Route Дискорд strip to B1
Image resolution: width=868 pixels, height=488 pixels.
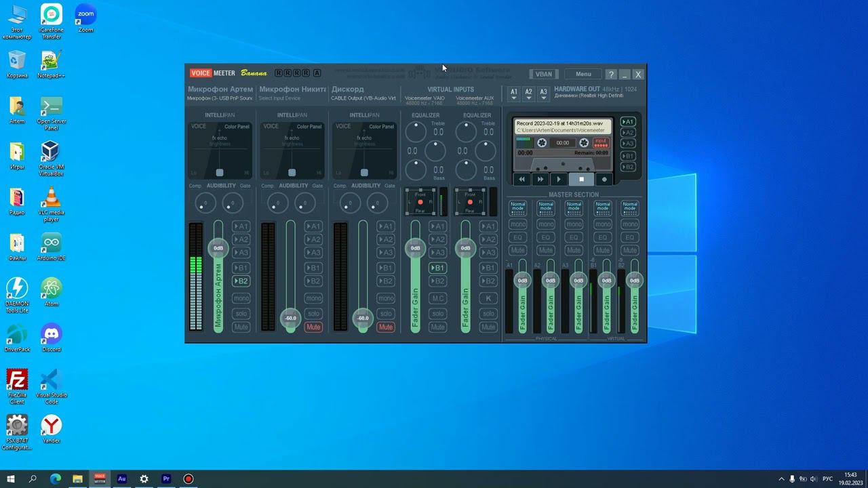386,268
